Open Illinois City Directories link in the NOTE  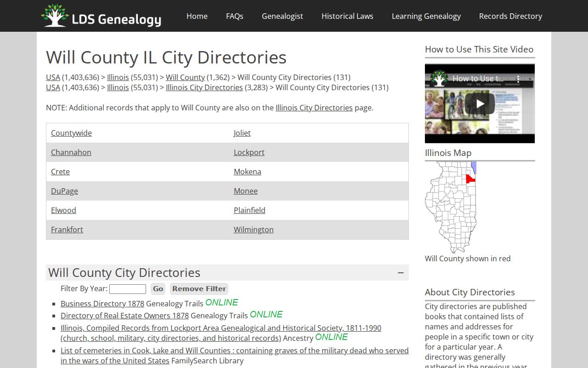click(314, 108)
